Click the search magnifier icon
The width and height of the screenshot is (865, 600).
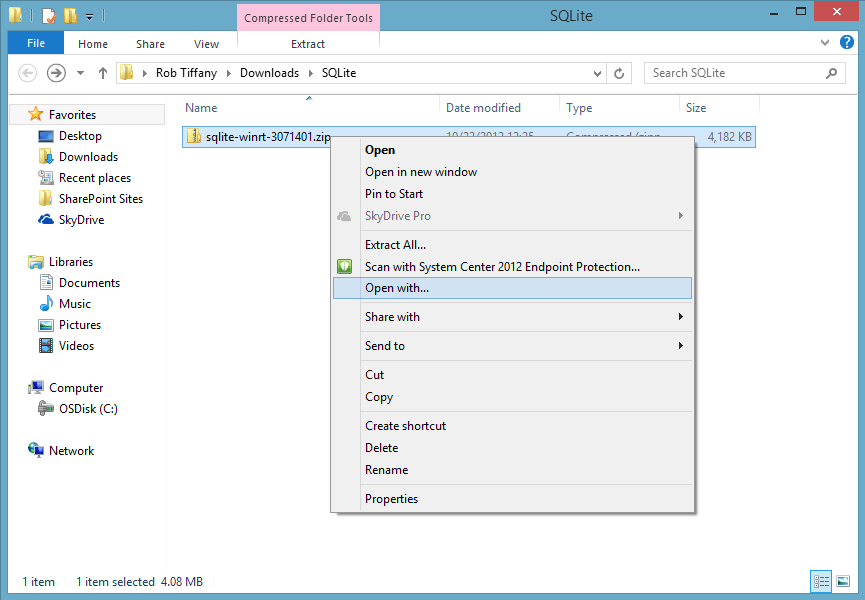tap(831, 73)
